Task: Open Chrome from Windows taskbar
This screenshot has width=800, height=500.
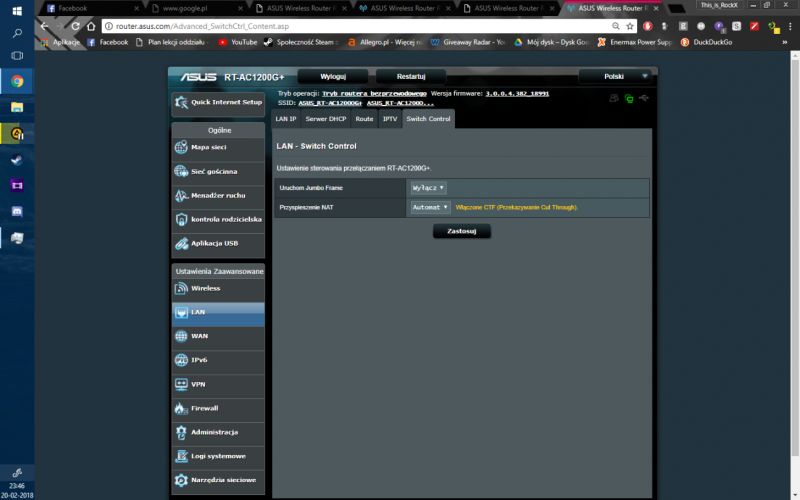Action: pos(17,82)
